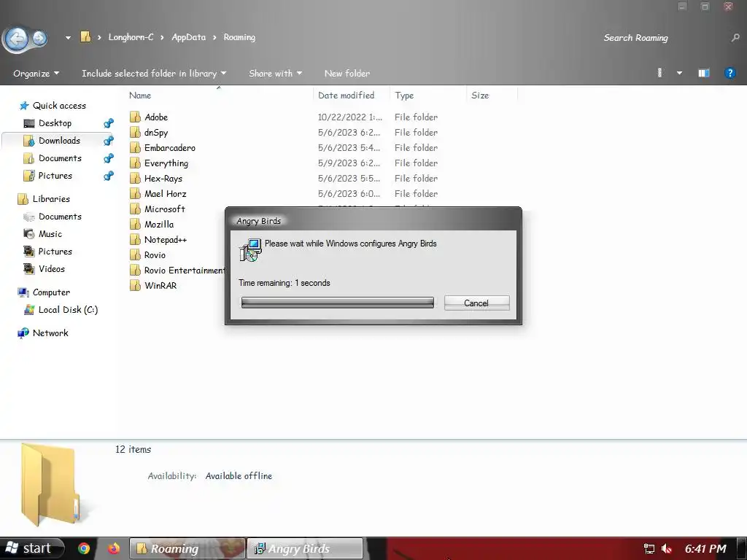
Task: Open the Help question mark icon
Action: (x=729, y=73)
